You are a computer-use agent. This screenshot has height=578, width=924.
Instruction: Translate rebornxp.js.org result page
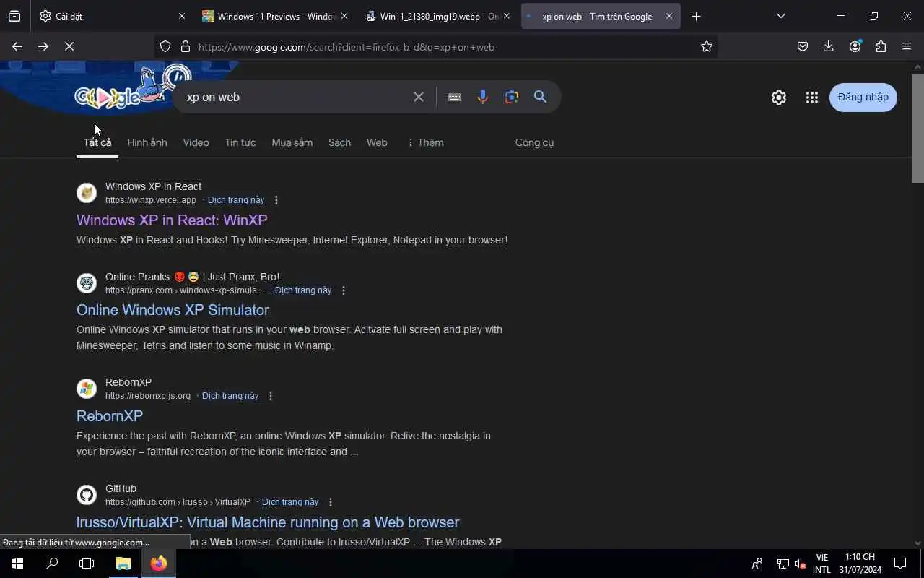point(230,396)
